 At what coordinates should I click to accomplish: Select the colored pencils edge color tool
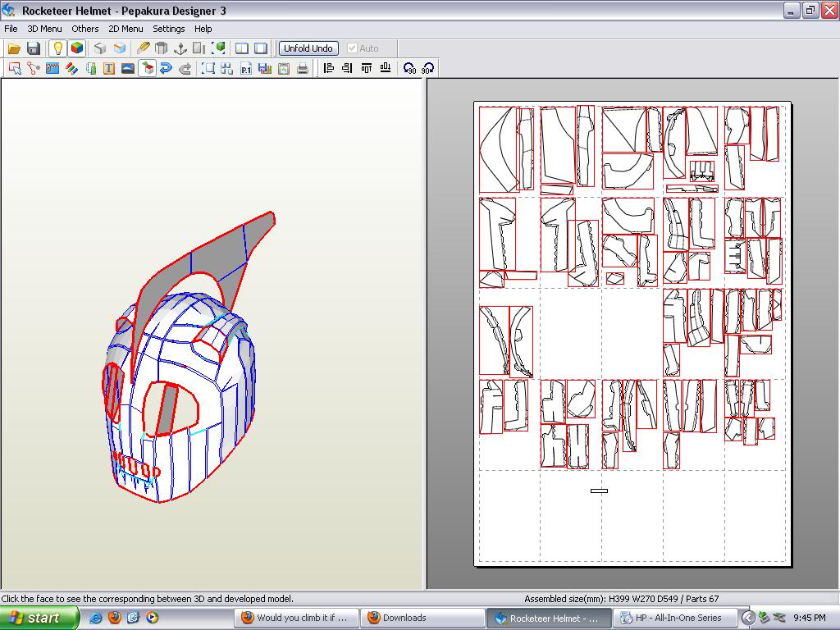(71, 69)
